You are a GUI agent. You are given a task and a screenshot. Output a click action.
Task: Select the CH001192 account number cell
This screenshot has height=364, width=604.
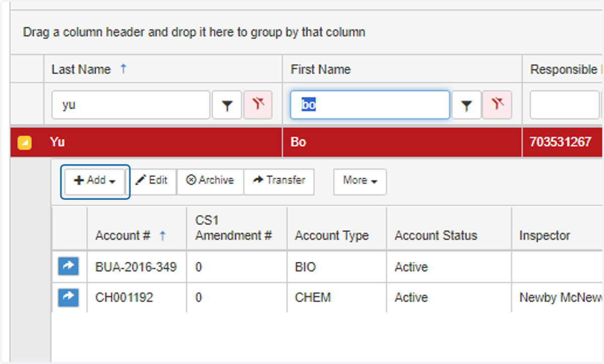point(136,298)
